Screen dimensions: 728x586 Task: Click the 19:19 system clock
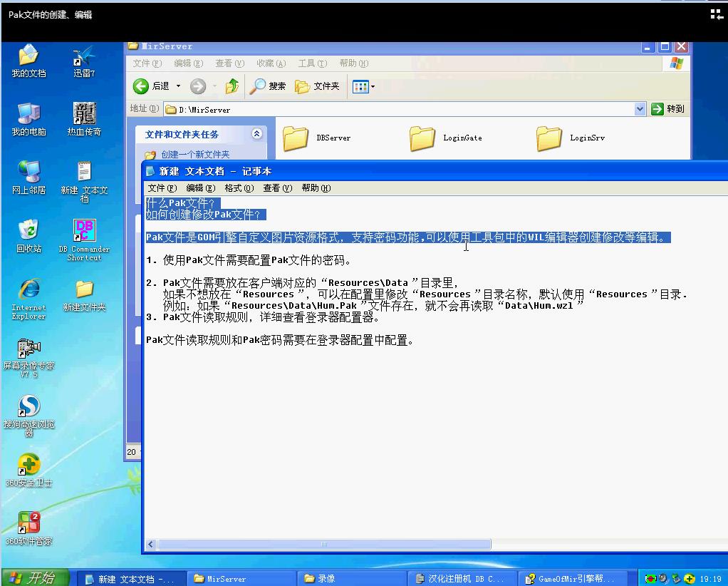coord(710,579)
